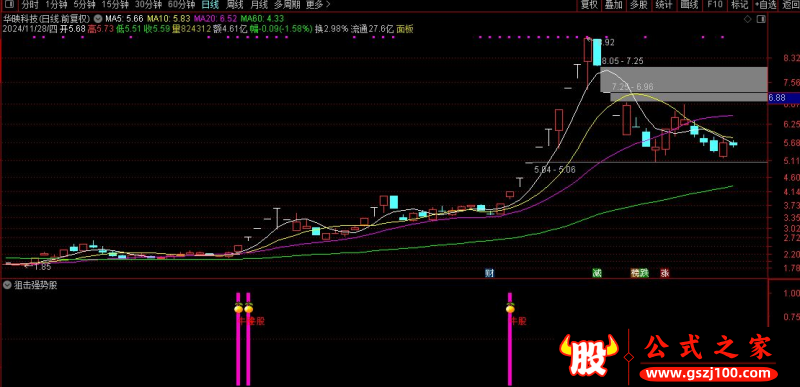Open the F10 company info button
The image size is (800, 387).
[715, 5]
